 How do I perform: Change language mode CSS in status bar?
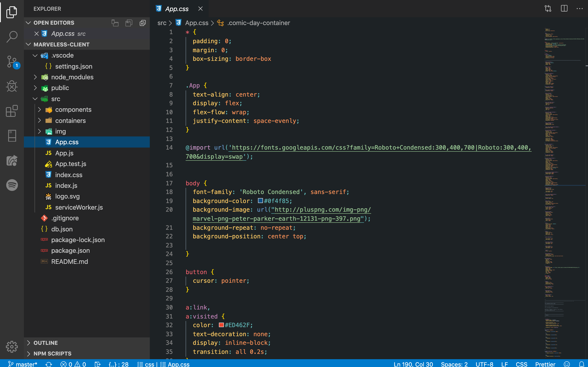[521, 364]
